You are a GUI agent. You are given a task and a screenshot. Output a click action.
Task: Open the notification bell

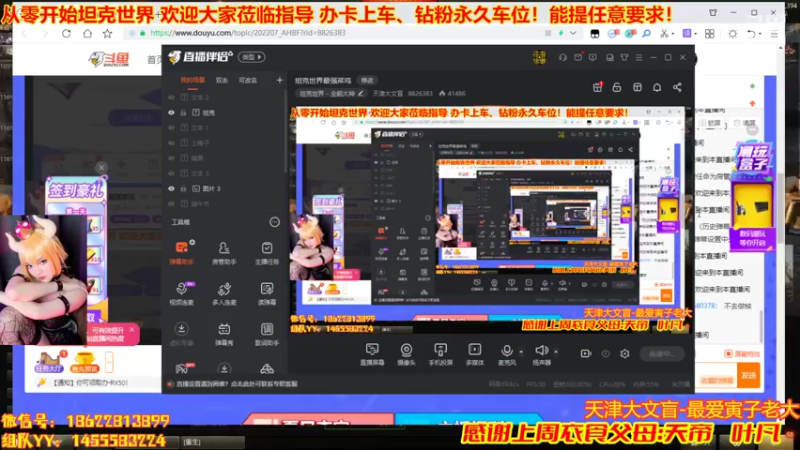pos(657,87)
